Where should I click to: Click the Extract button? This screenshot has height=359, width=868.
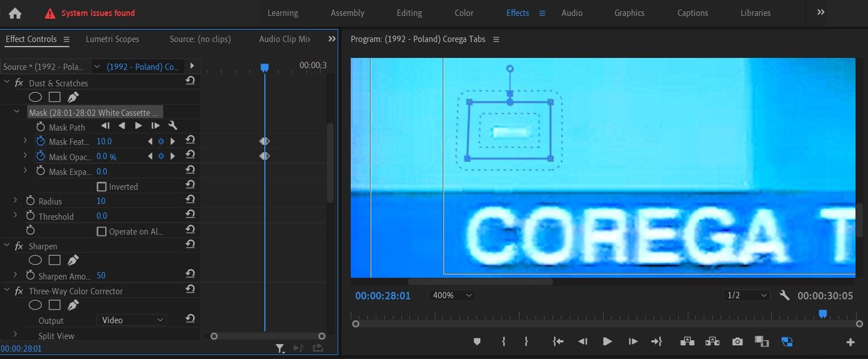click(x=712, y=341)
